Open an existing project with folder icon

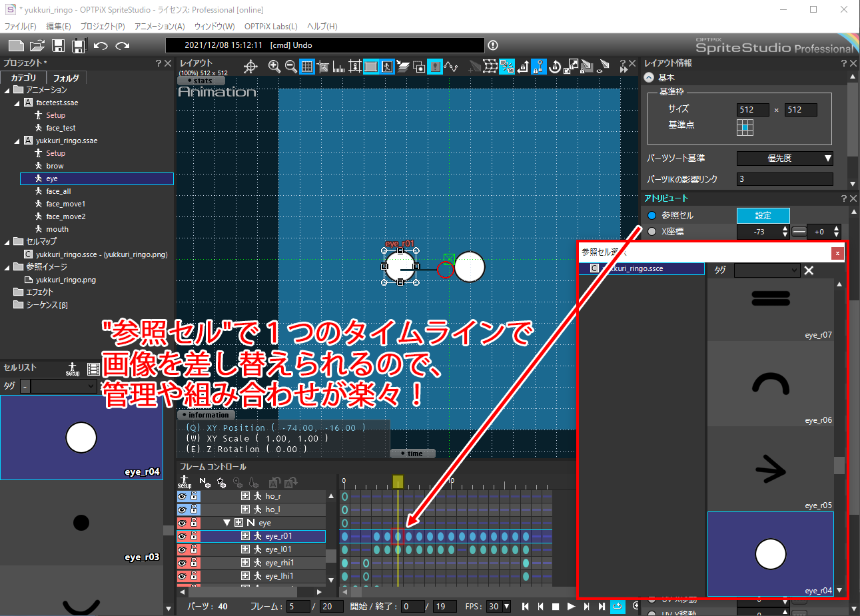click(37, 45)
